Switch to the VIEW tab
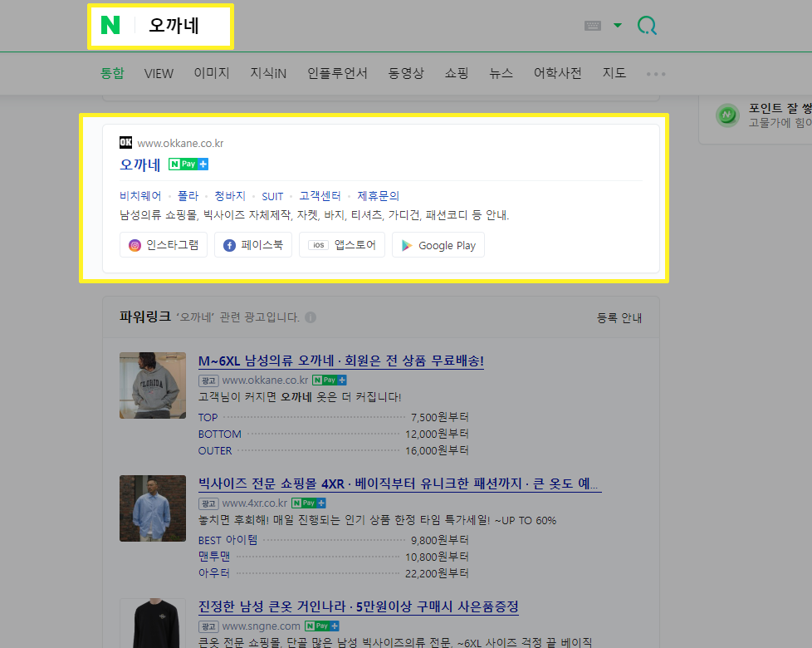Image resolution: width=812 pixels, height=648 pixels. 159,74
